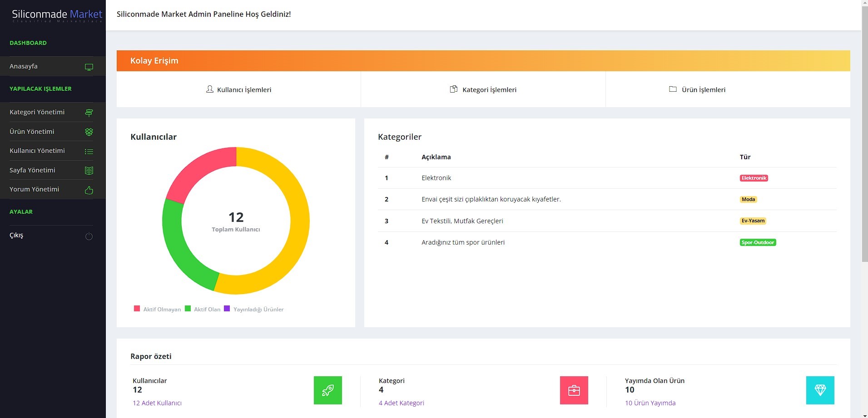Select the Kullanıcı İşlemleri user icon

(x=209, y=89)
